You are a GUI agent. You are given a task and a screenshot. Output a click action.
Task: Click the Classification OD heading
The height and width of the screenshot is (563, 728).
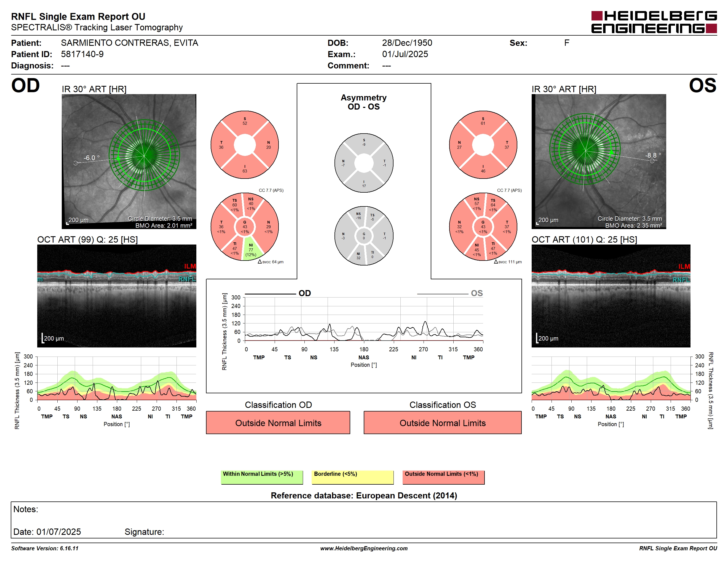(278, 405)
